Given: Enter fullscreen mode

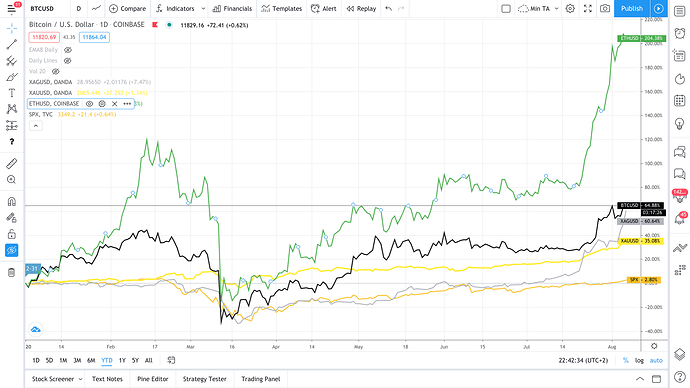Looking at the screenshot, I should tap(588, 8).
